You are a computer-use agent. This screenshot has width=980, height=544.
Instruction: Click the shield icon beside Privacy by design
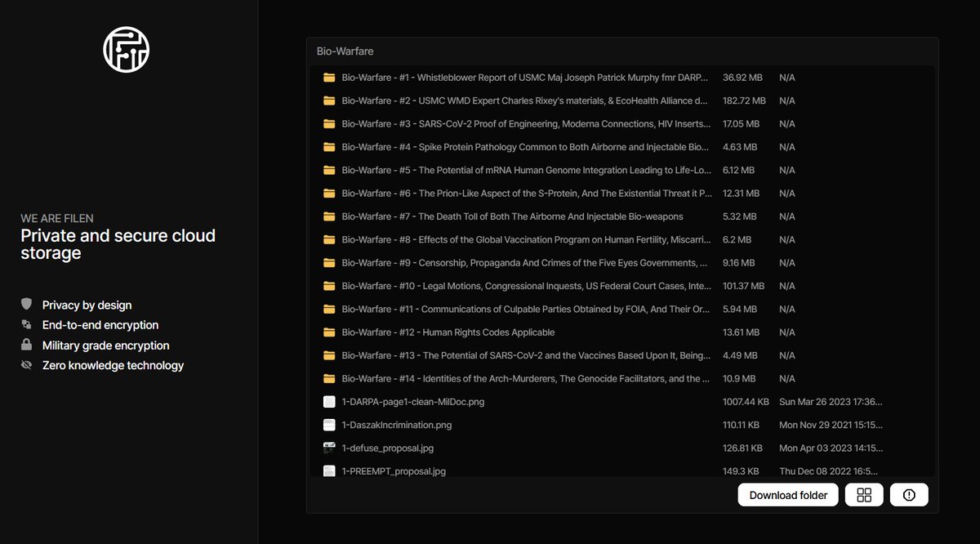27,305
